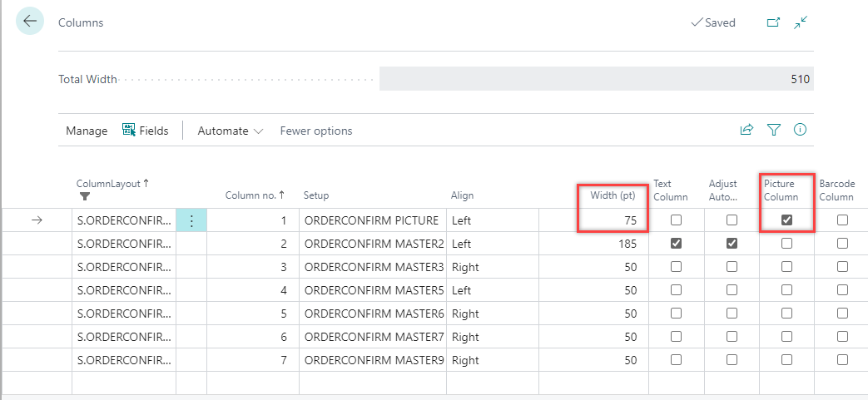
Task: Open the Manage menu
Action: (87, 131)
